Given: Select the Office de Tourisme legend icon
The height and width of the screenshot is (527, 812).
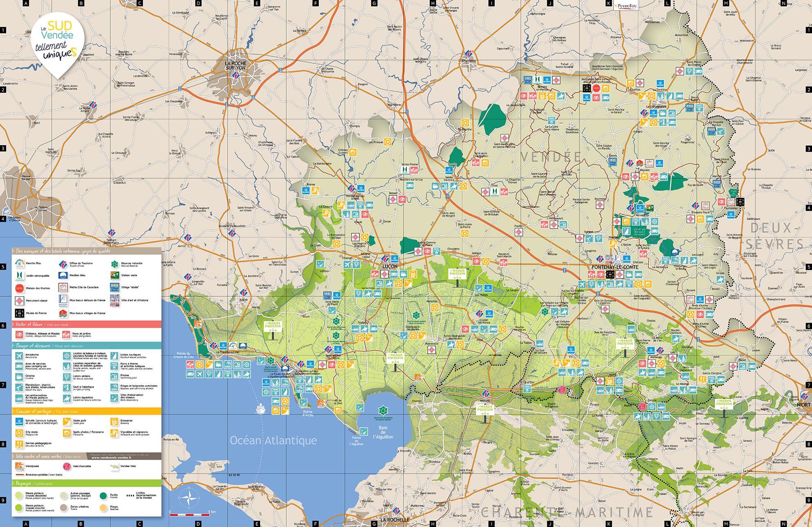Looking at the screenshot, I should point(63,264).
